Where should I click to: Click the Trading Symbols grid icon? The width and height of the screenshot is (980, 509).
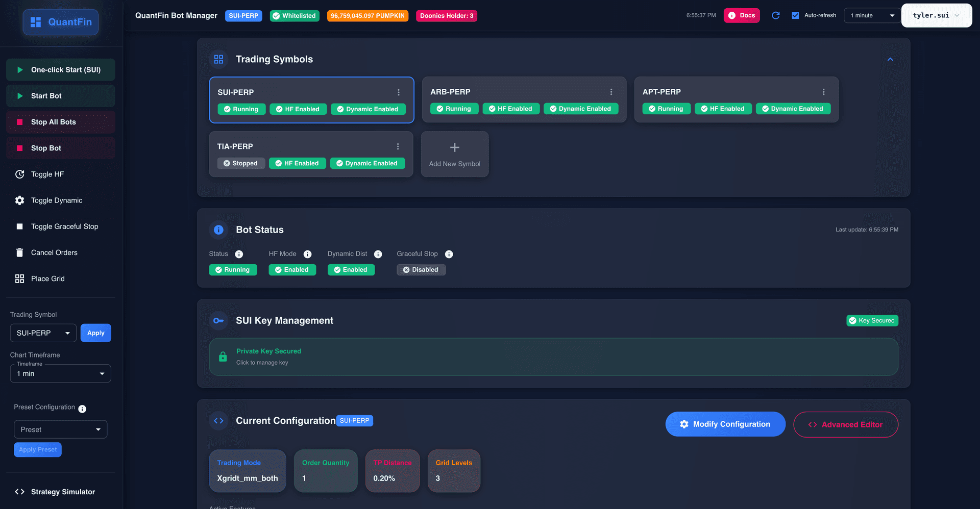coord(218,59)
